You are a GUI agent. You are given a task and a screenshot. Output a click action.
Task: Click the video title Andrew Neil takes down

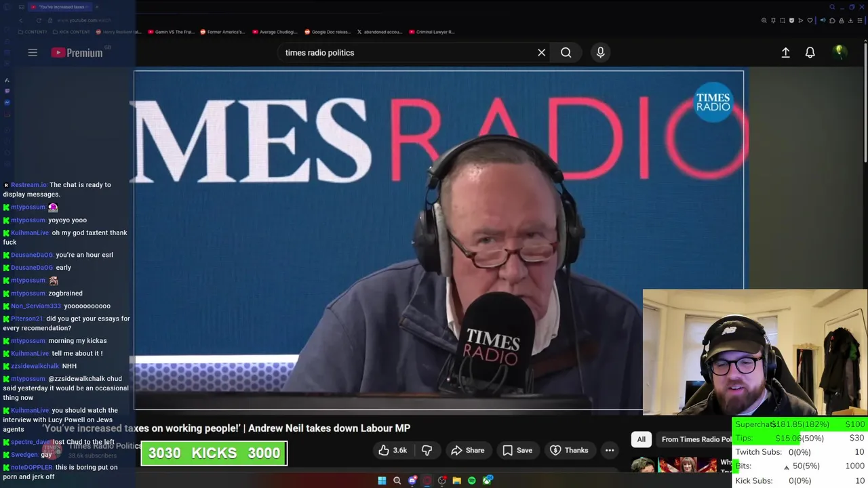[226, 428]
